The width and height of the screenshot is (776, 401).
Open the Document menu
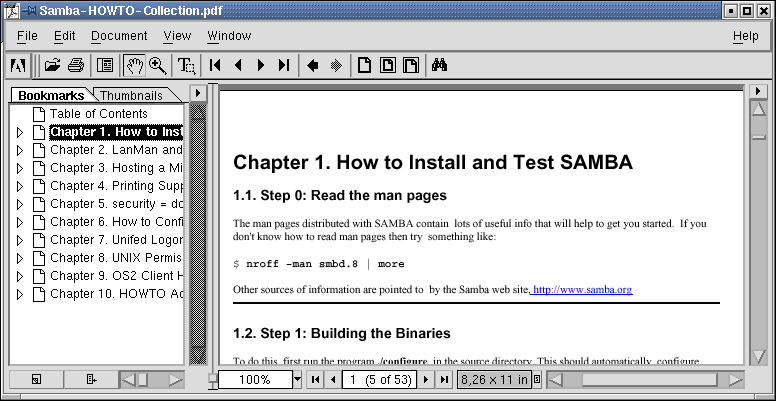(119, 36)
